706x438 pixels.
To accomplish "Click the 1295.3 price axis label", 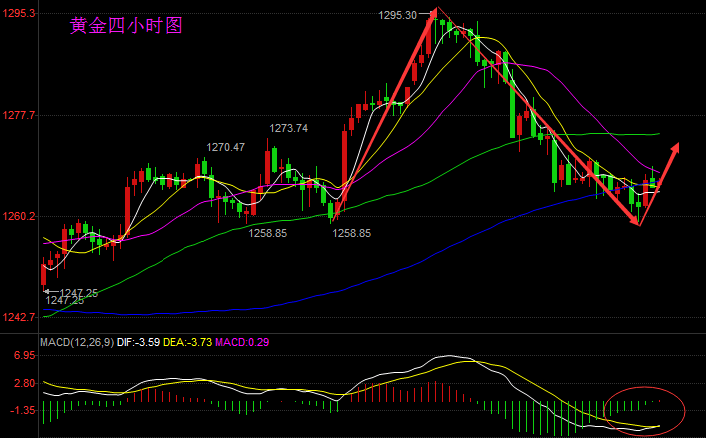I will pyautogui.click(x=18, y=14).
